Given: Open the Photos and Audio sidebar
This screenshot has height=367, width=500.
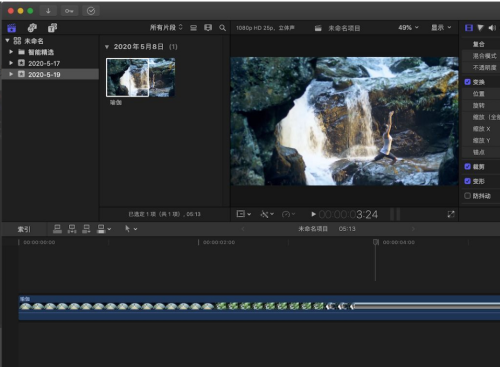Looking at the screenshot, I should coord(32,28).
